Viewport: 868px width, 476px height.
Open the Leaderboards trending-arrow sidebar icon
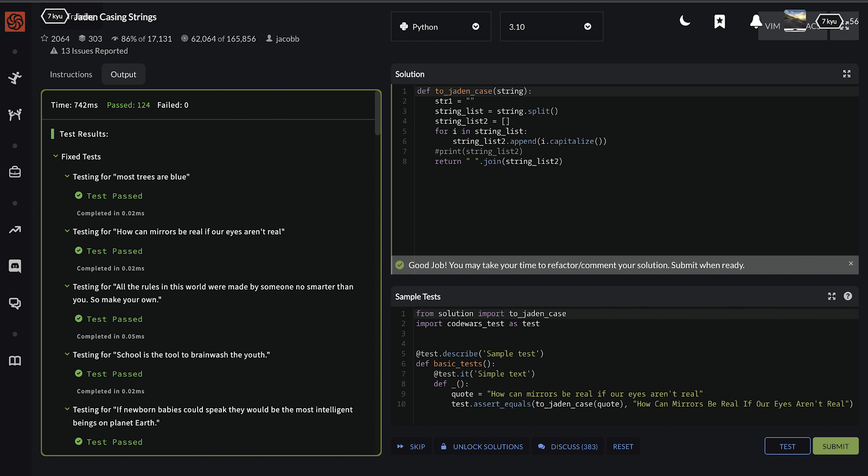[x=15, y=230]
